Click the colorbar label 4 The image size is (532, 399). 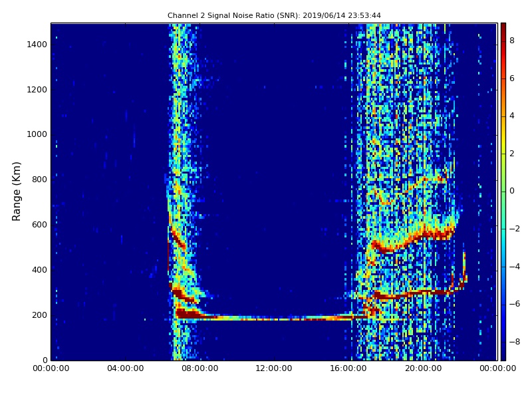pyautogui.click(x=512, y=116)
